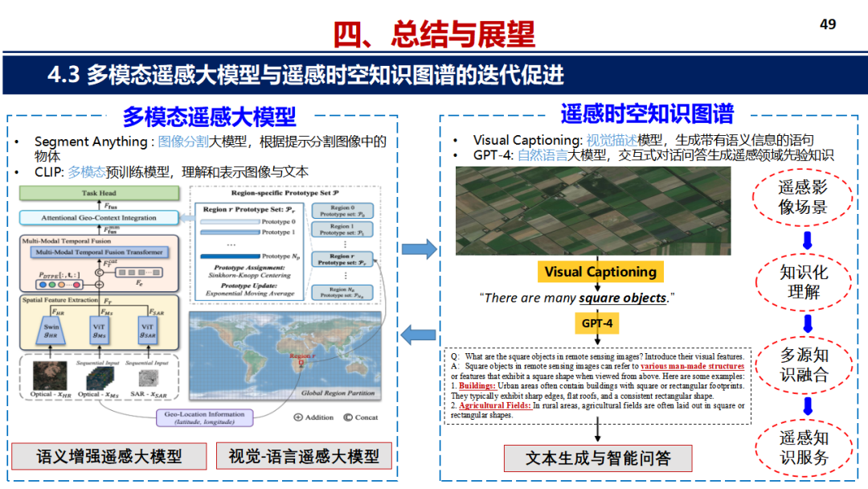Click the slide title 四、总结与展望

pyautogui.click(x=435, y=35)
